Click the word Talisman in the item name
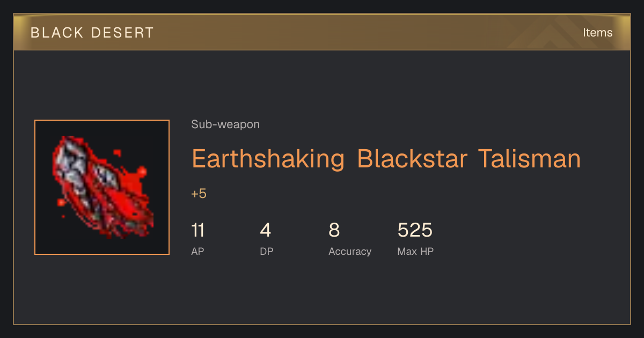The width and height of the screenshot is (644, 338). point(529,159)
